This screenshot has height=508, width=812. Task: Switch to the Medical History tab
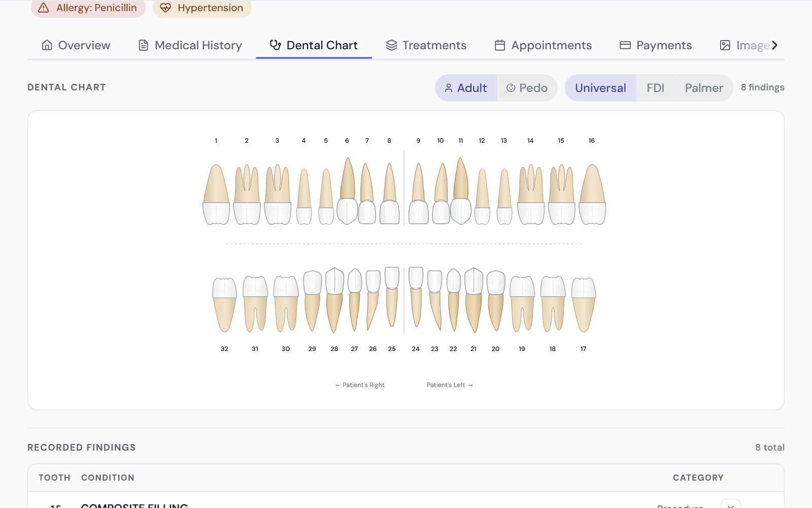click(190, 45)
